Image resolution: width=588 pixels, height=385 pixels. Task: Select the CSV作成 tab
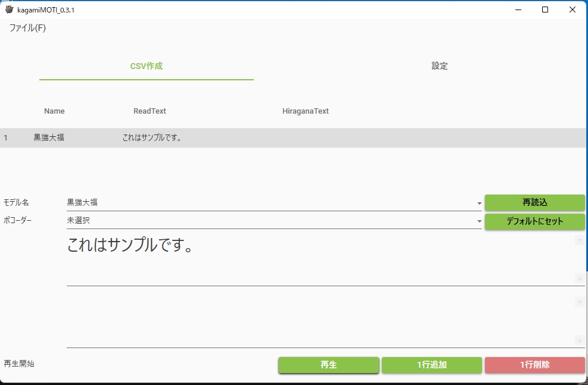tap(147, 66)
